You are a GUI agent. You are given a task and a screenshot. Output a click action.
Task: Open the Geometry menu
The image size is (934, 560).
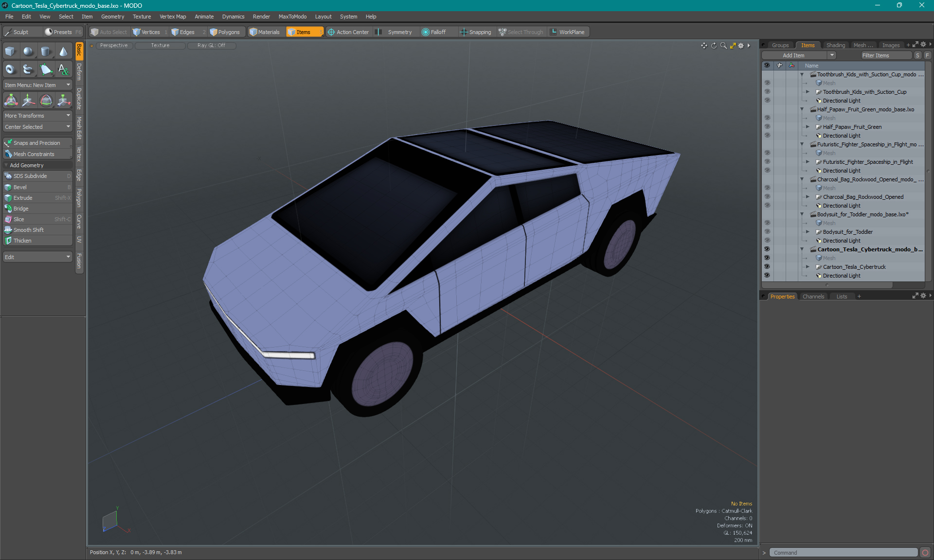(112, 17)
